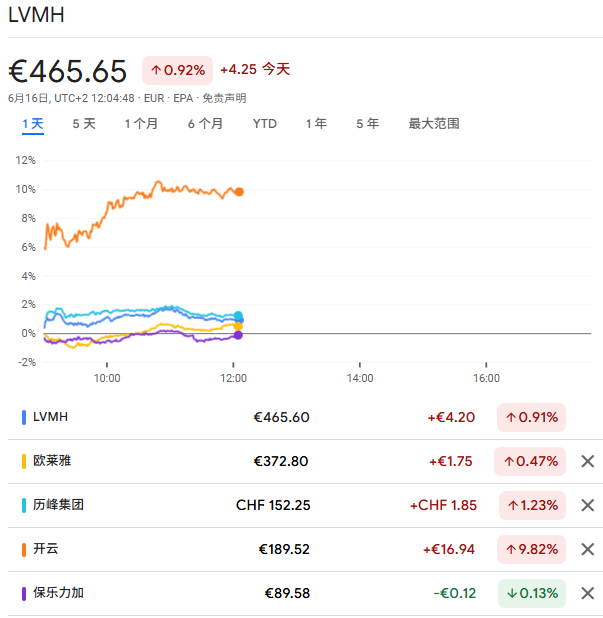Click the €372.80 price value
Image resolution: width=603 pixels, height=618 pixels.
pos(281,461)
